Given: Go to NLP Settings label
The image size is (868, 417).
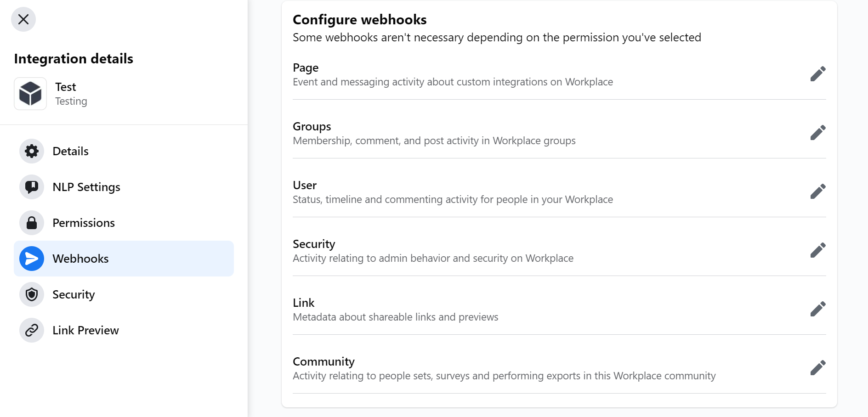Looking at the screenshot, I should coord(86,187).
